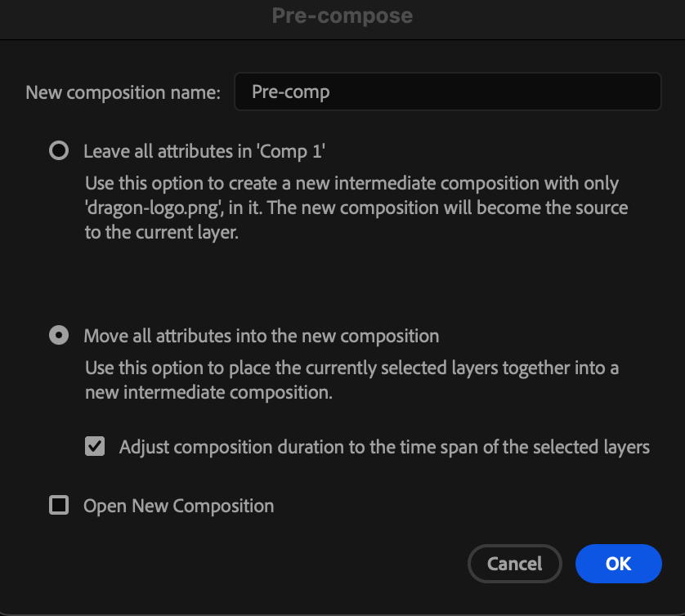Select the 'Move all attributes' radio button
Screen dimensions: 685x616
pyautogui.click(x=59, y=335)
